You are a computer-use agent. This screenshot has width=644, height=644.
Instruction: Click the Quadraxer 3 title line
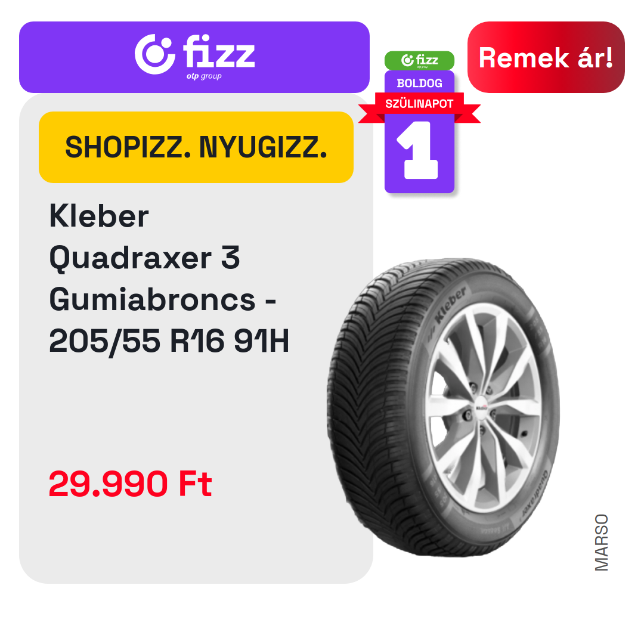point(144,258)
